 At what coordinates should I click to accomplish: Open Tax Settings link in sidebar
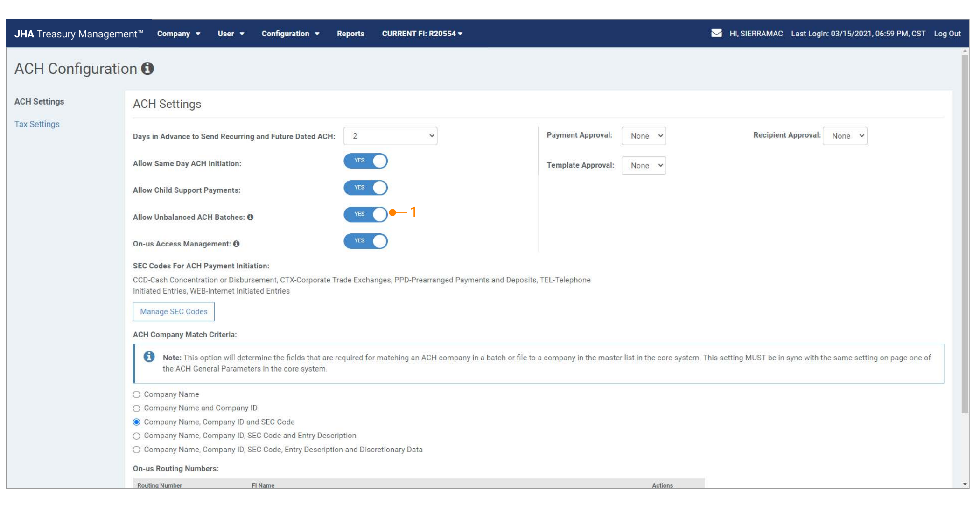coord(37,124)
